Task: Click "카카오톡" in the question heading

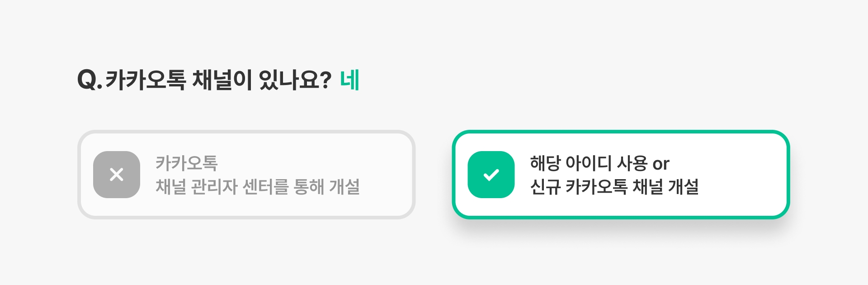Action: point(146,80)
